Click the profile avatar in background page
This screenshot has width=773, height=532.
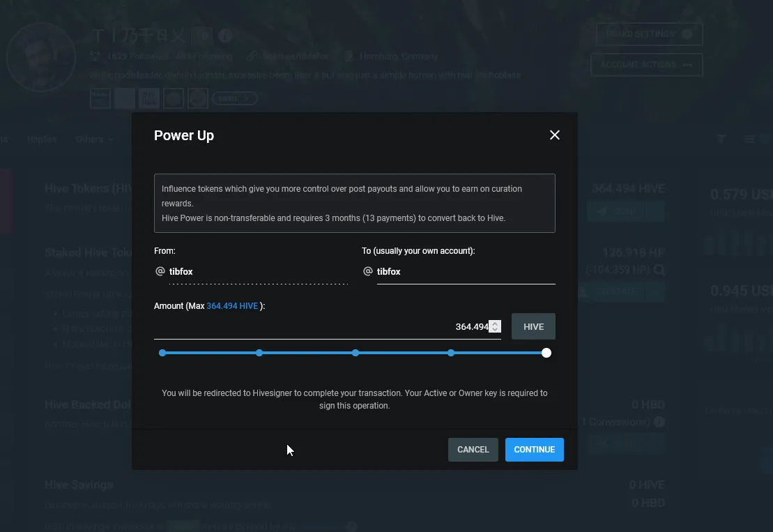click(41, 56)
